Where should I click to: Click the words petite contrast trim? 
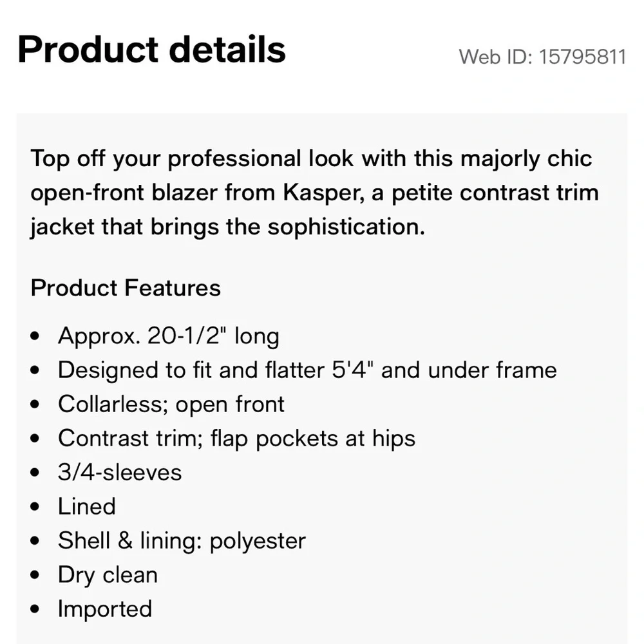(x=495, y=193)
